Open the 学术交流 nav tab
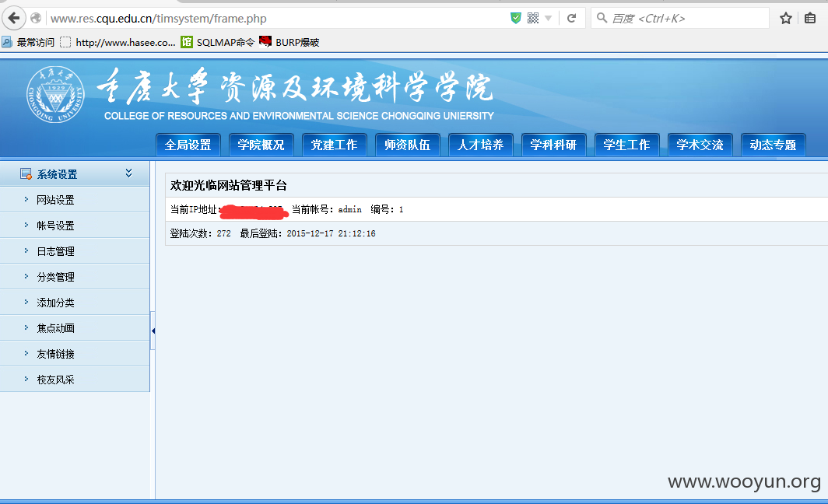This screenshot has height=504, width=828. point(700,145)
